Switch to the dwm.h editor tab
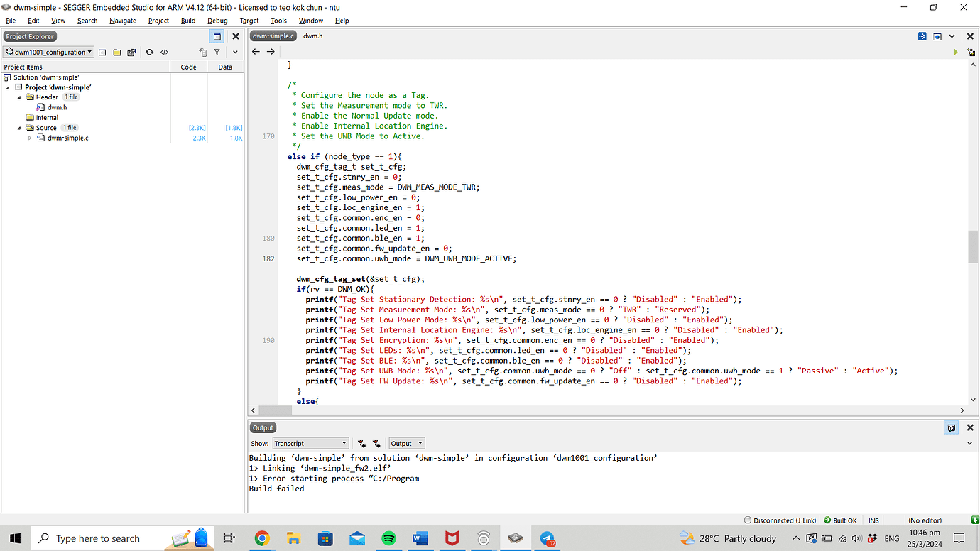Screen dimensions: 980x551 pos(312,36)
